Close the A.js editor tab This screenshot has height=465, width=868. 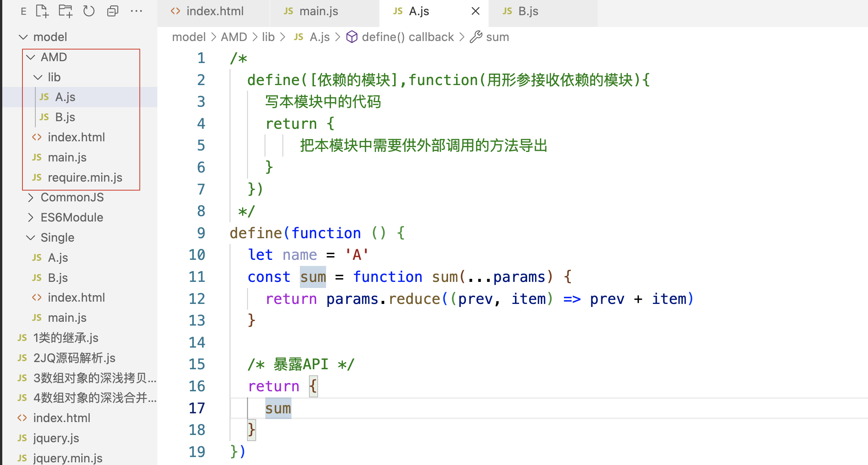click(x=475, y=11)
